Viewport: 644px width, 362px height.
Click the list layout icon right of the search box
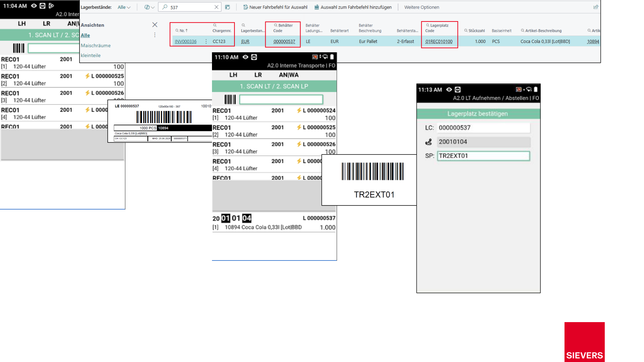227,7
